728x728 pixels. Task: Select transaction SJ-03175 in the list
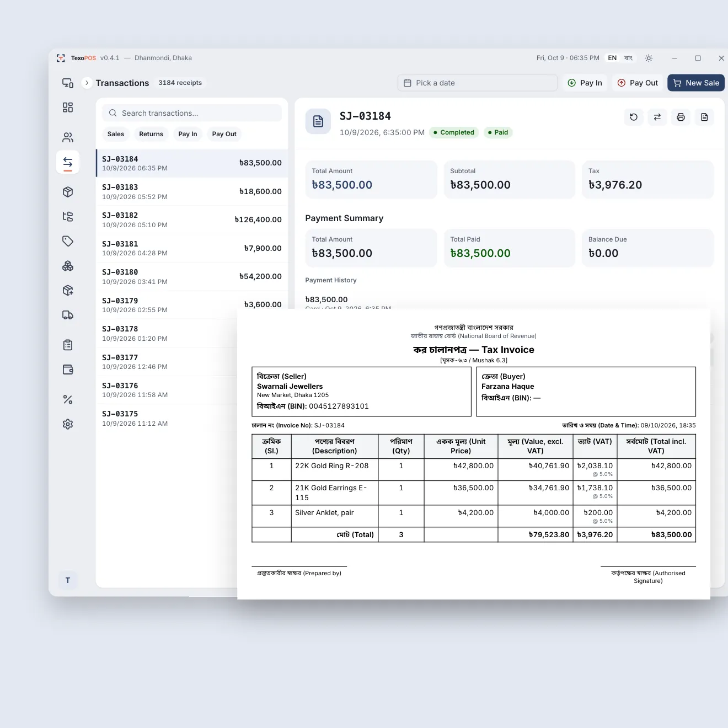tap(167, 418)
